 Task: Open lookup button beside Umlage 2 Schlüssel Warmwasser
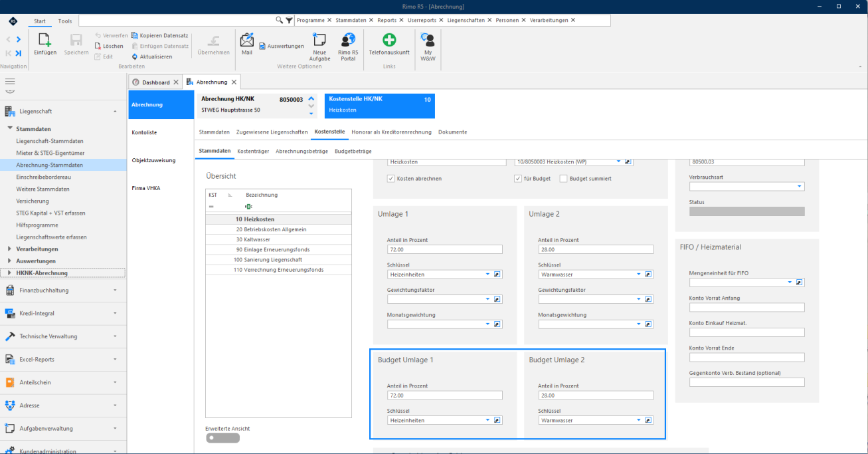(x=649, y=274)
